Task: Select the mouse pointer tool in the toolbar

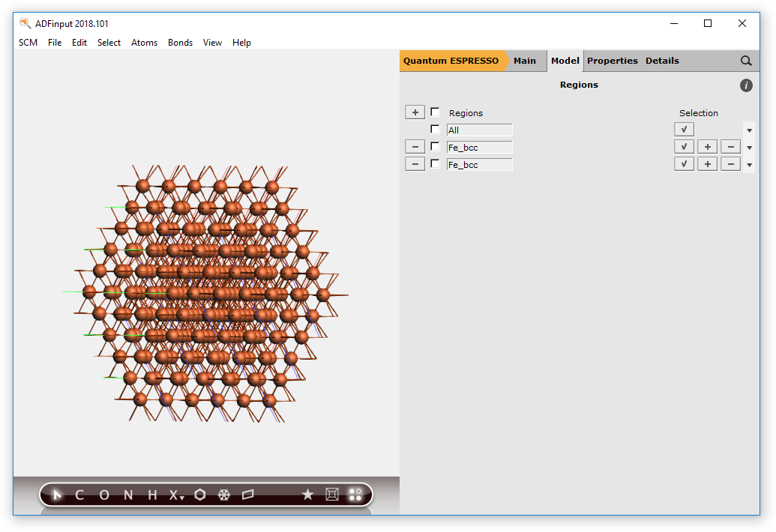Action: tap(58, 495)
